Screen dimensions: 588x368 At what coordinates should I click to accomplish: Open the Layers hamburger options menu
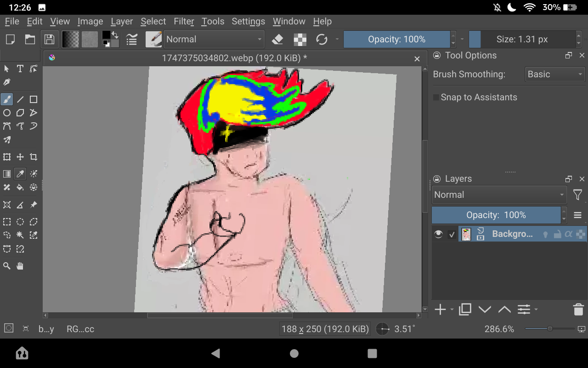[578, 215]
